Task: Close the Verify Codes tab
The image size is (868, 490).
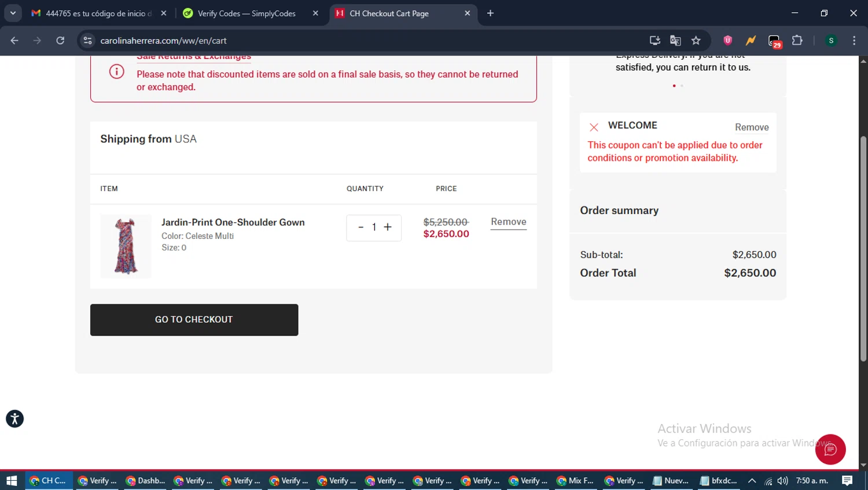Action: [x=315, y=13]
